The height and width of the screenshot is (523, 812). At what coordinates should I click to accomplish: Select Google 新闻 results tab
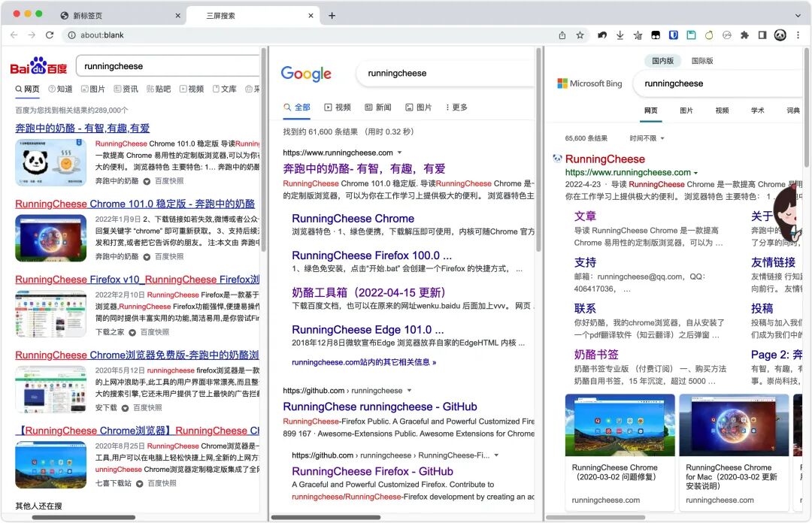[x=378, y=107]
